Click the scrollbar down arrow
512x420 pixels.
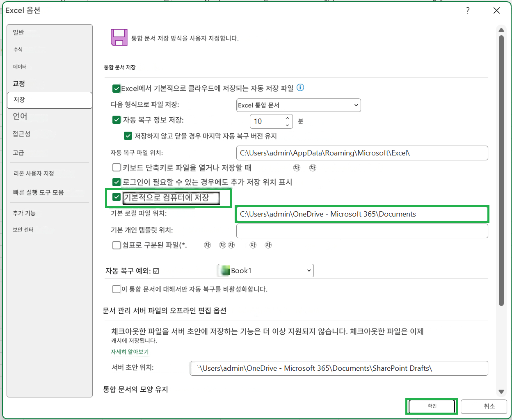coord(501,391)
